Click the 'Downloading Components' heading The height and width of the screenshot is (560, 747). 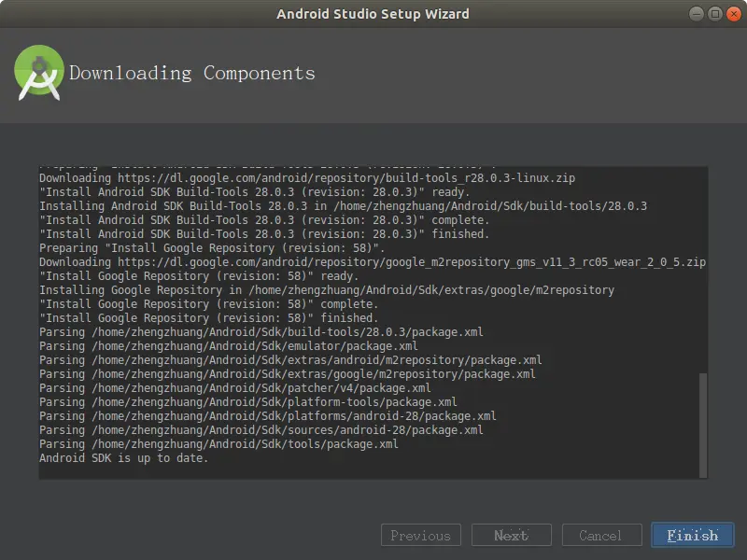pos(192,74)
